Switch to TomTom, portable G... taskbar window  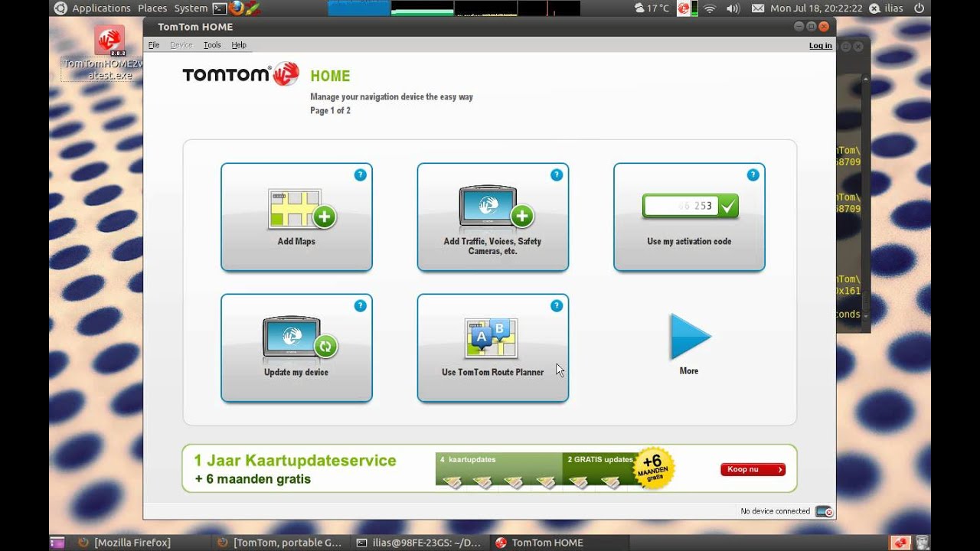(280, 543)
